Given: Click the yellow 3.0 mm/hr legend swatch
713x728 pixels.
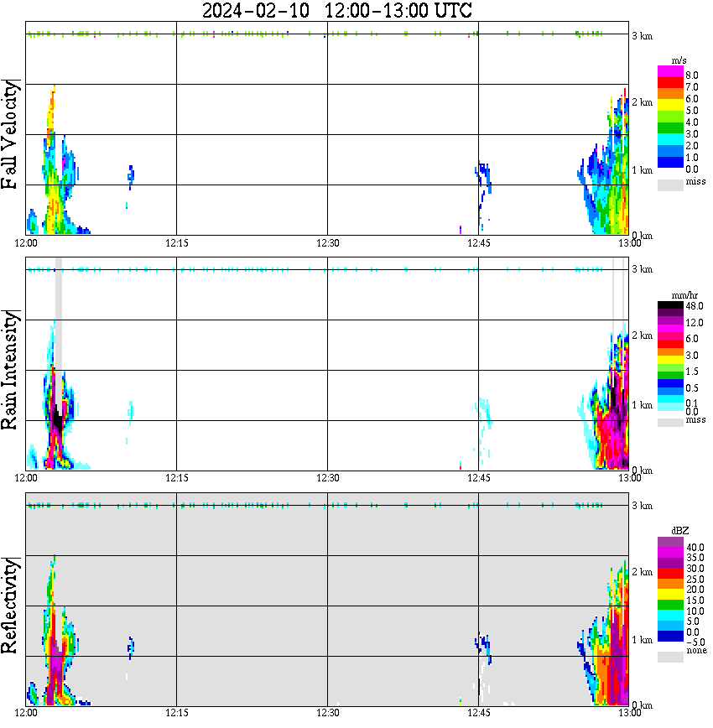Looking at the screenshot, I should pyautogui.click(x=670, y=360).
